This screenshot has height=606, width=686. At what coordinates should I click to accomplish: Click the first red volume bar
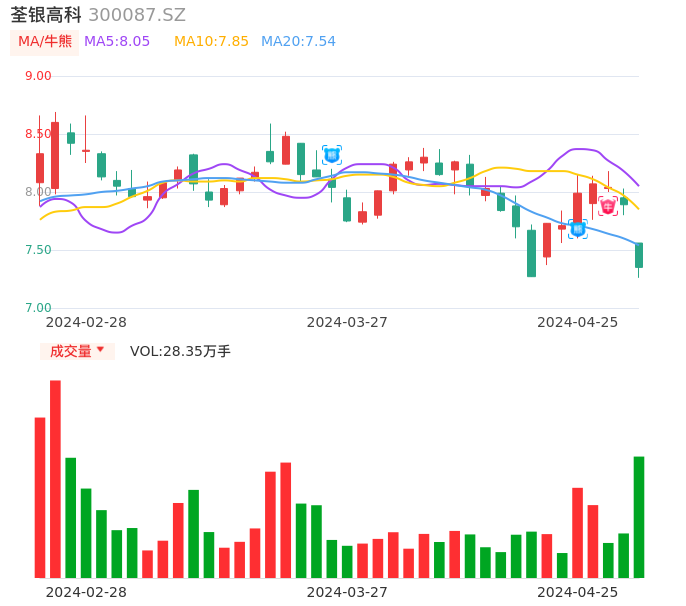[x=40, y=497]
